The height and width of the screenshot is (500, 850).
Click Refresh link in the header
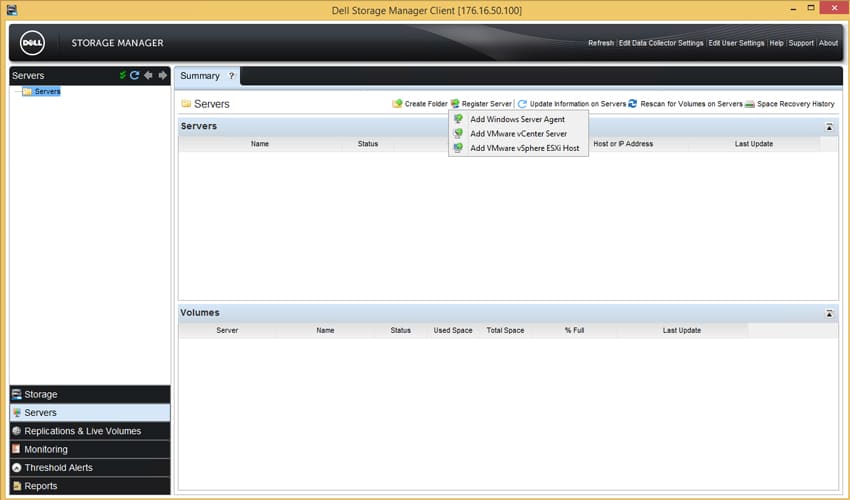pos(601,43)
